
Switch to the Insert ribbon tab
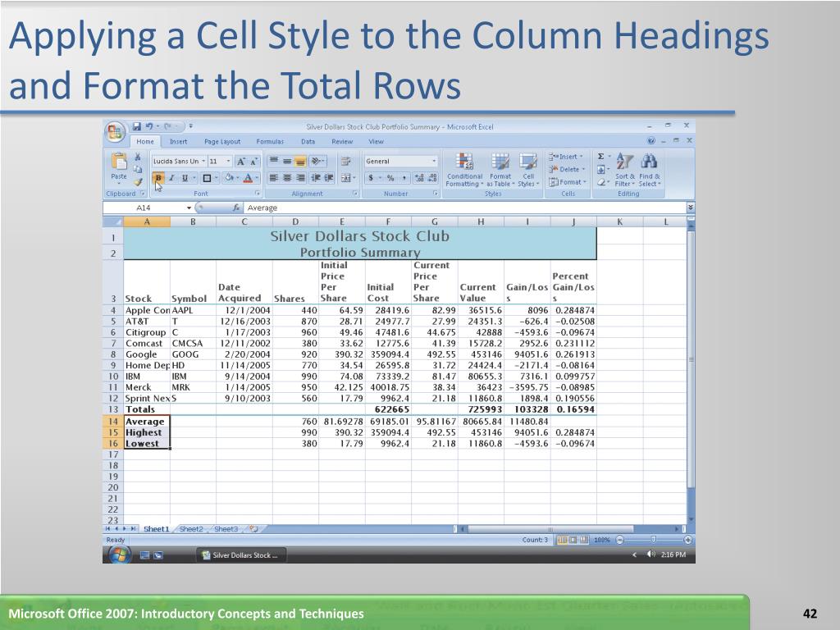tap(178, 141)
